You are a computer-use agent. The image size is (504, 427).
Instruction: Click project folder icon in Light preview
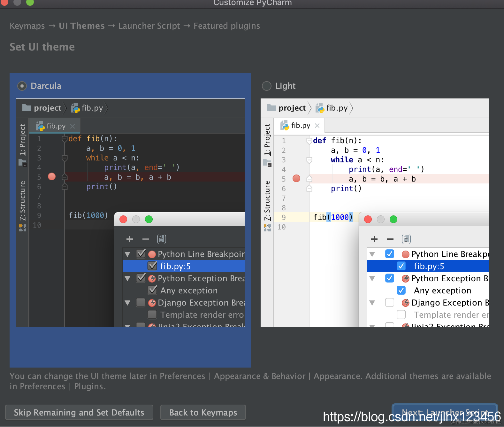271,108
